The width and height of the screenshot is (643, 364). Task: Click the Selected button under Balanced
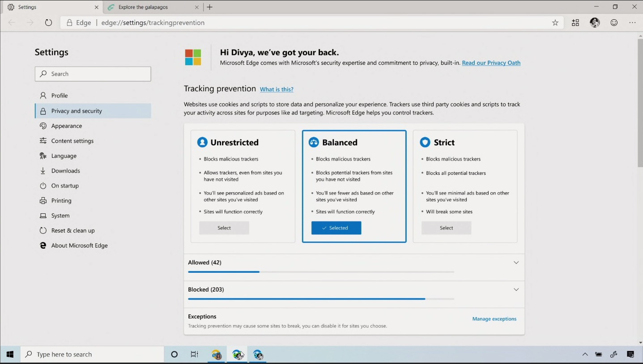(336, 228)
